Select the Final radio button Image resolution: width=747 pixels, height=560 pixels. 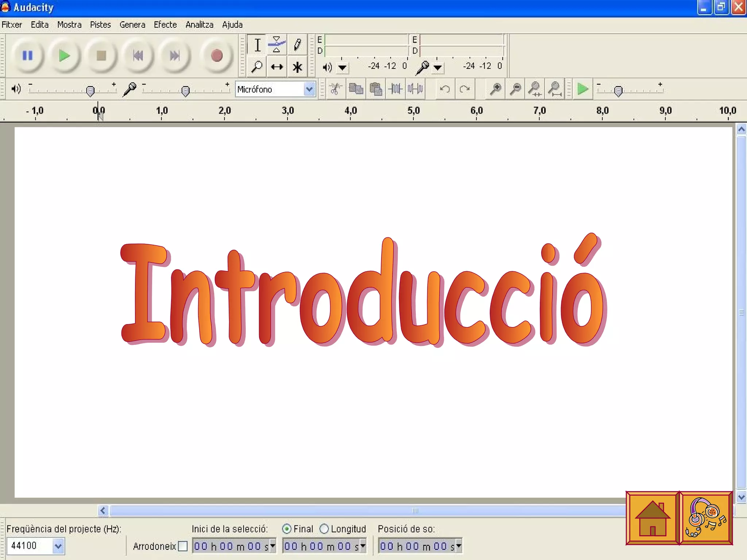tap(287, 529)
